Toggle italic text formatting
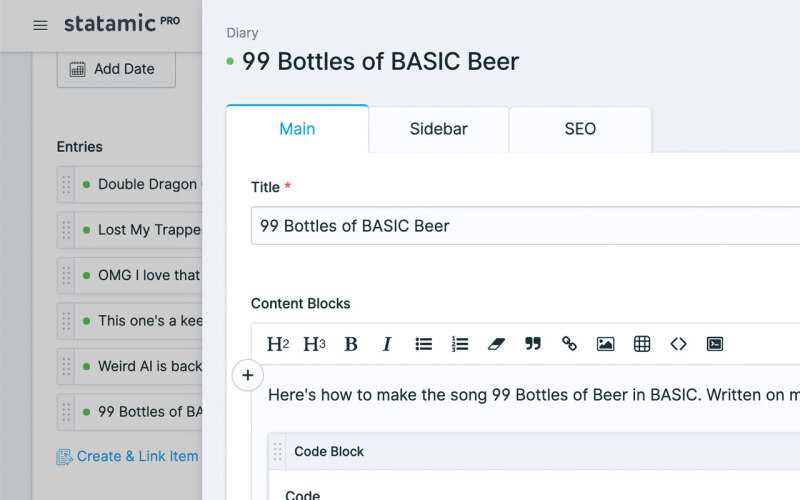This screenshot has height=500, width=800. 387,344
